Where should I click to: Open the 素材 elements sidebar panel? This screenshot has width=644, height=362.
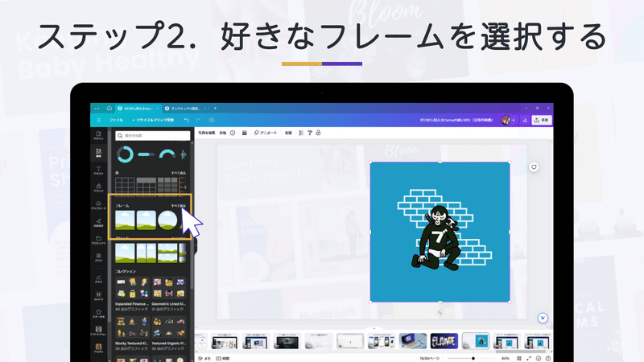tap(98, 153)
